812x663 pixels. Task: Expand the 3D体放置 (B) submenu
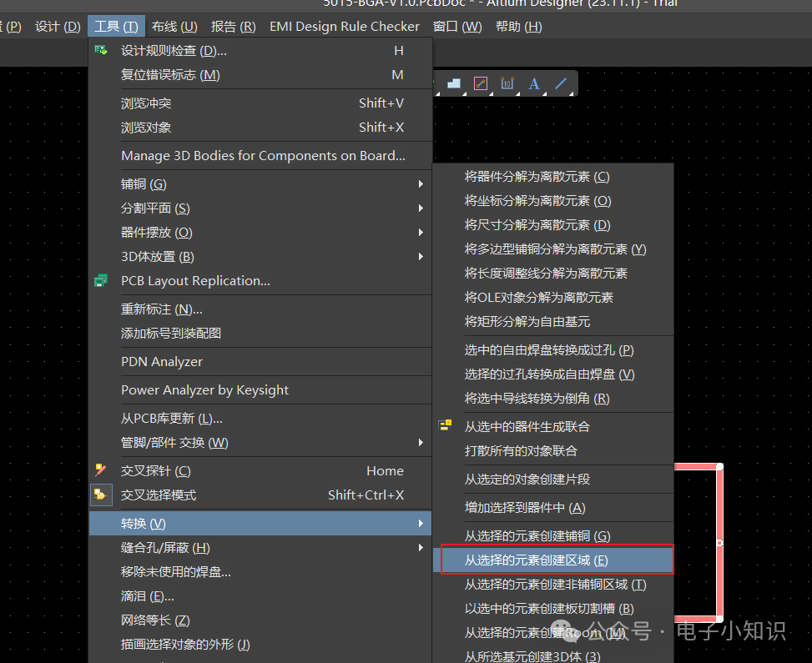tap(260, 257)
